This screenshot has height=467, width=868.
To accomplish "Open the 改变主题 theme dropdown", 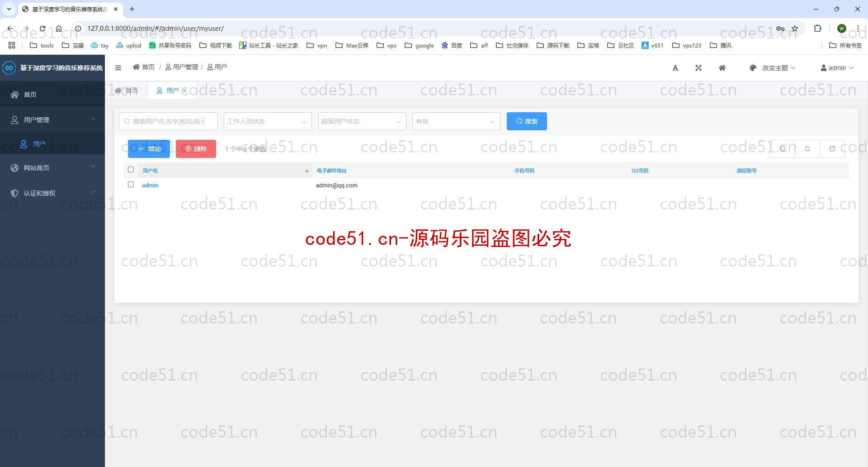I will pyautogui.click(x=773, y=68).
